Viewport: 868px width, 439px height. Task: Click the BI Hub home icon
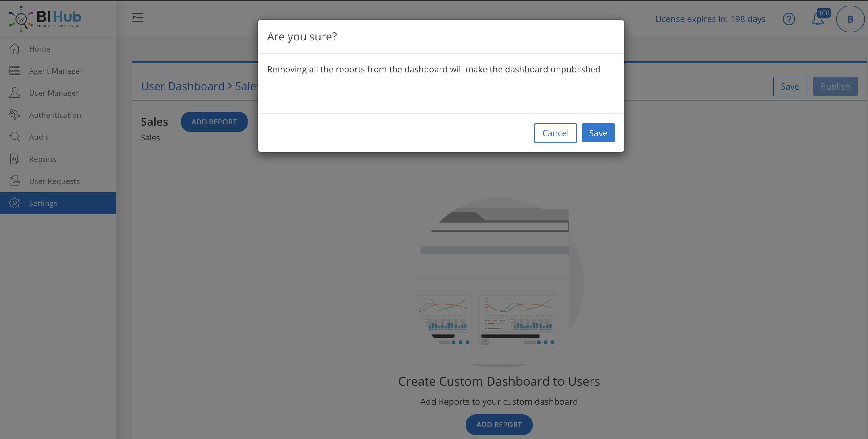pyautogui.click(x=44, y=18)
